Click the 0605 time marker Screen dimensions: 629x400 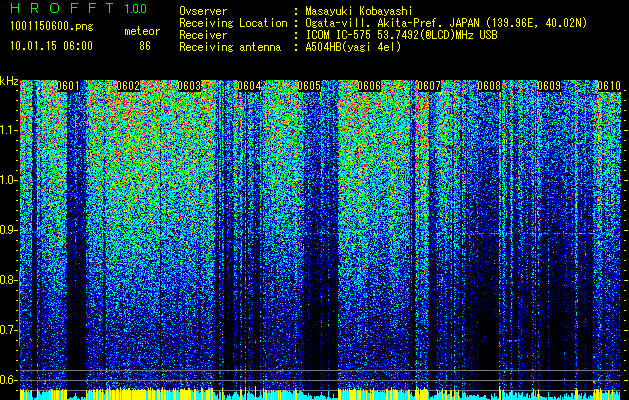[309, 86]
